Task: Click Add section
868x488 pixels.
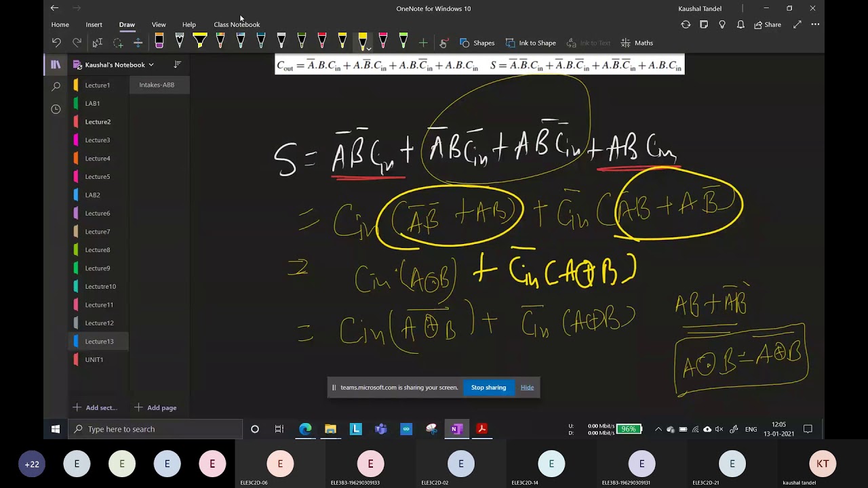Action: tap(95, 407)
